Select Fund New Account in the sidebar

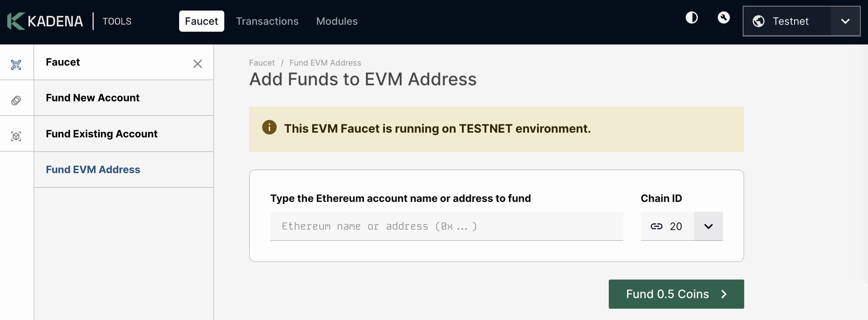(92, 98)
